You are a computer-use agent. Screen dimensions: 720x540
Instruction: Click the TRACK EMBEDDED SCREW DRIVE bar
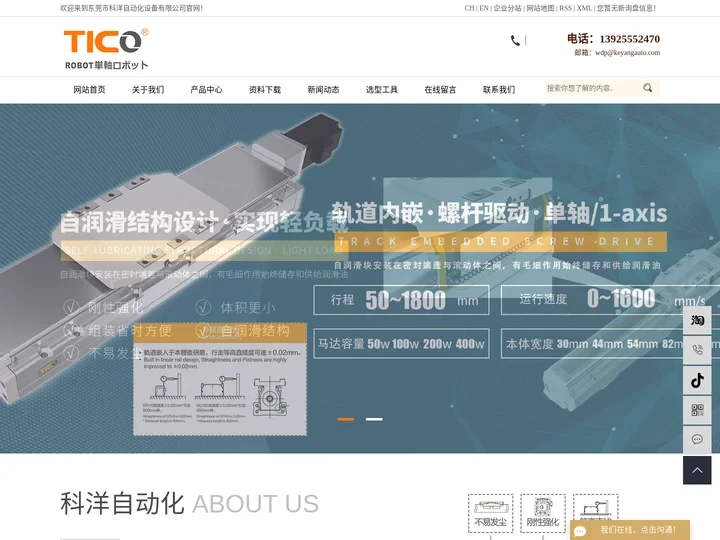(501, 242)
